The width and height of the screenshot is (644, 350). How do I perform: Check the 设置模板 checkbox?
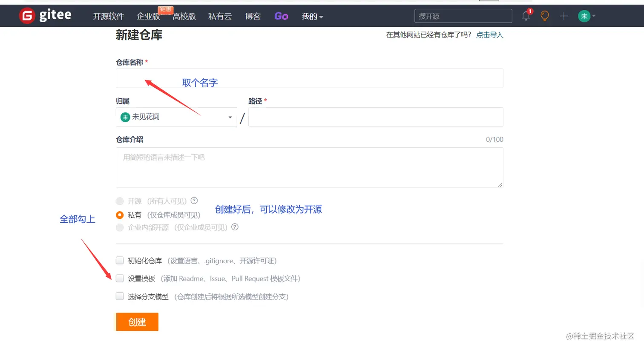[120, 278]
